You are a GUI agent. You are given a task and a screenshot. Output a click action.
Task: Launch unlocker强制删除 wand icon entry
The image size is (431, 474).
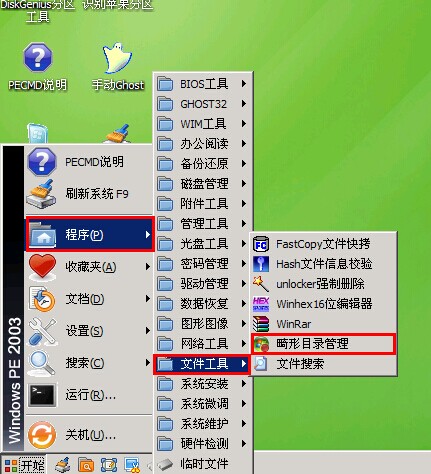tap(323, 284)
